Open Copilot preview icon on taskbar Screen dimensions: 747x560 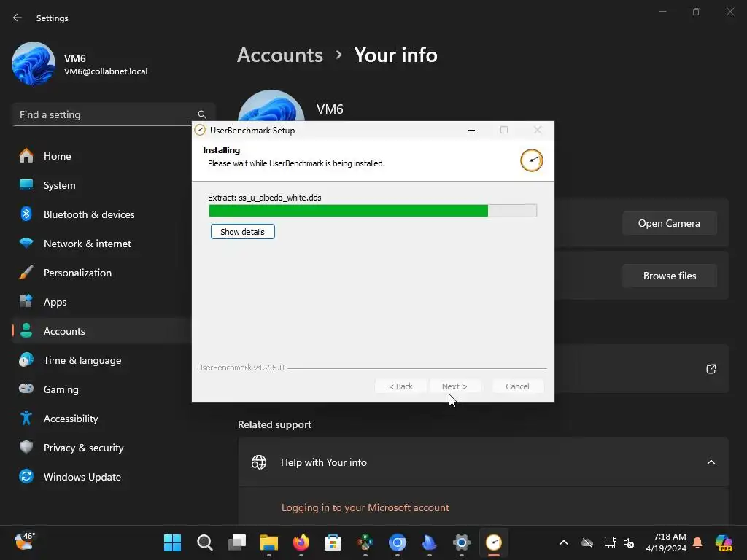tap(724, 542)
